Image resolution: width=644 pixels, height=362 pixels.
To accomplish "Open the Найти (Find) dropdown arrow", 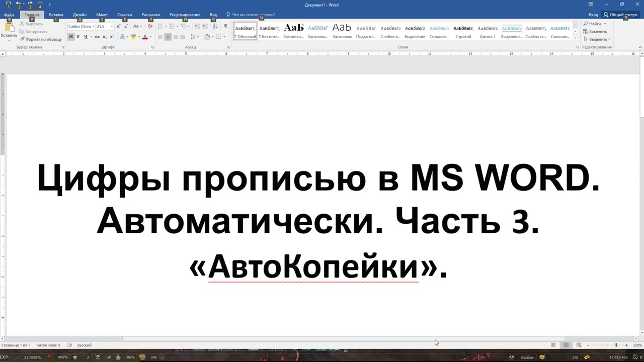I will coord(605,24).
